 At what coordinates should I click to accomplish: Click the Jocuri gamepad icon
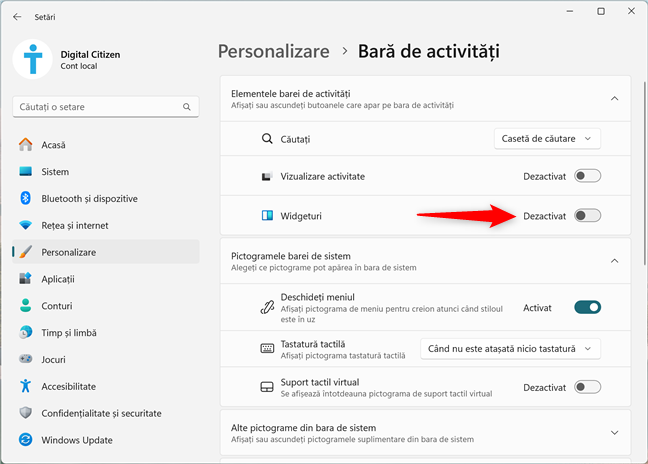[x=26, y=359]
